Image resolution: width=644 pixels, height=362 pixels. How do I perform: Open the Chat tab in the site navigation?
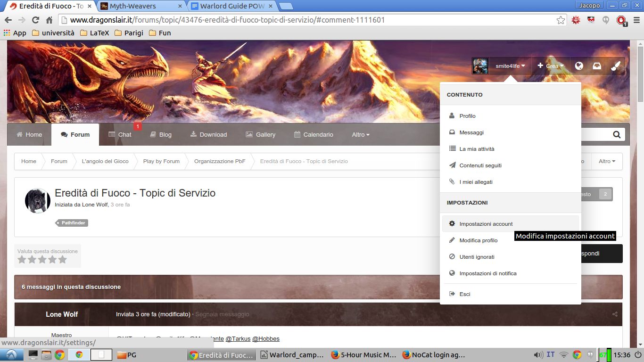pos(120,135)
